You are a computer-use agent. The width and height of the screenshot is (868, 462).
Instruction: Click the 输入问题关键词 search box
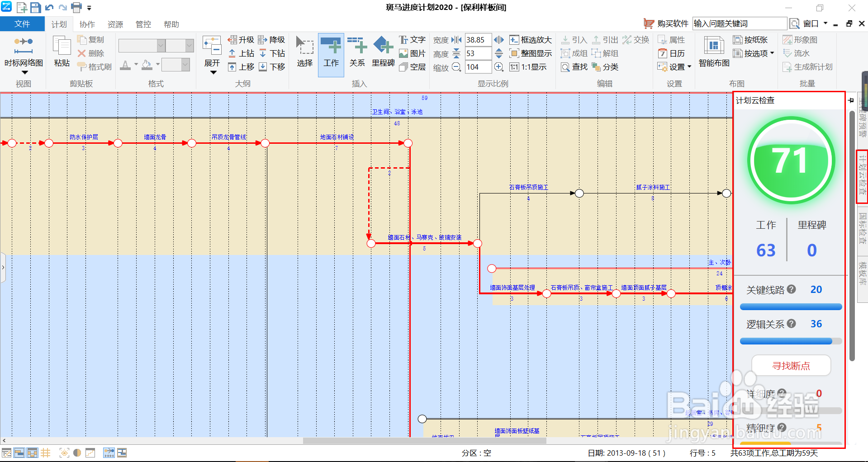(x=740, y=24)
